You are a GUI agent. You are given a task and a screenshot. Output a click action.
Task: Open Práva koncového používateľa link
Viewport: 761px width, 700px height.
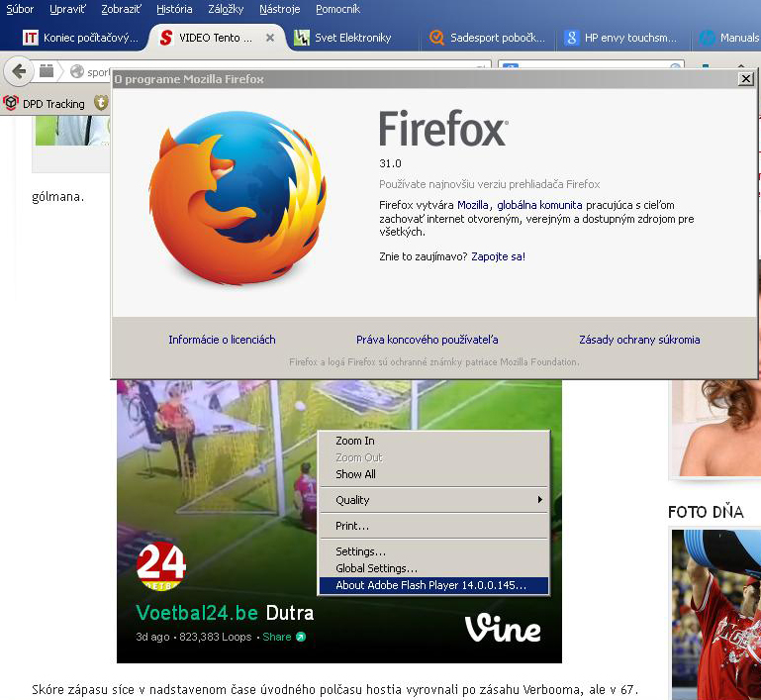[428, 340]
